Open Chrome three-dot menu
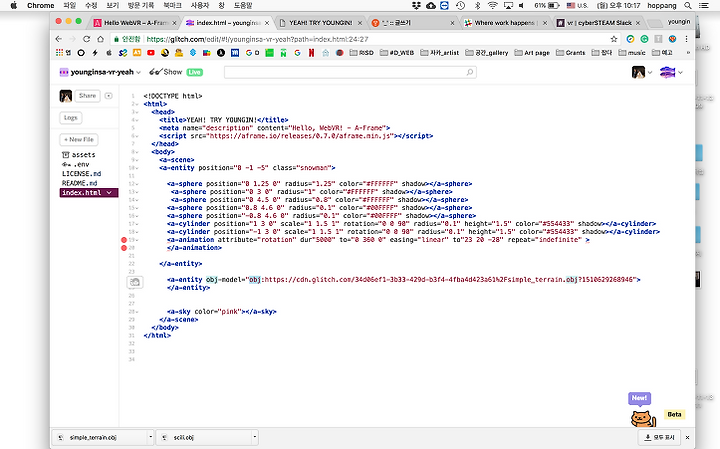720x449 pixels. 686,39
